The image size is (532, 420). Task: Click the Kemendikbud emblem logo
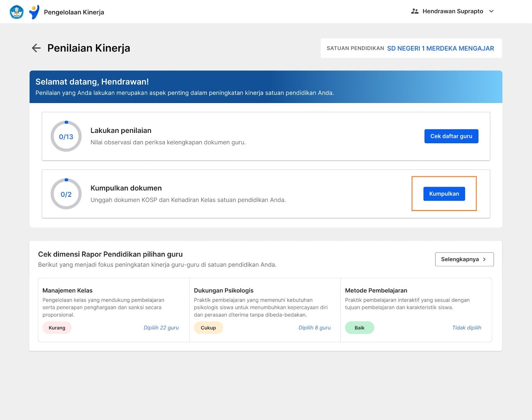coord(17,12)
